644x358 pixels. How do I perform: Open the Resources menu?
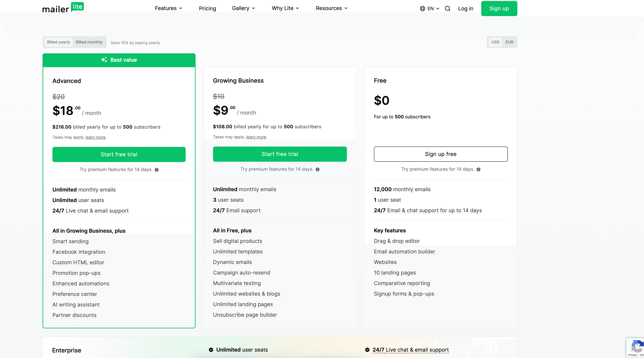point(331,8)
